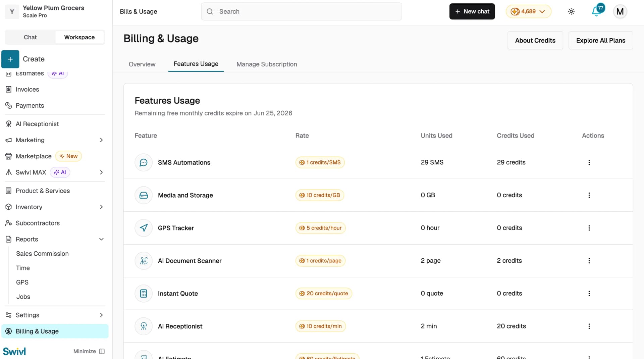This screenshot has width=644, height=359.
Task: Expand the Swivl MAX submenu chevron
Action: pos(101,172)
